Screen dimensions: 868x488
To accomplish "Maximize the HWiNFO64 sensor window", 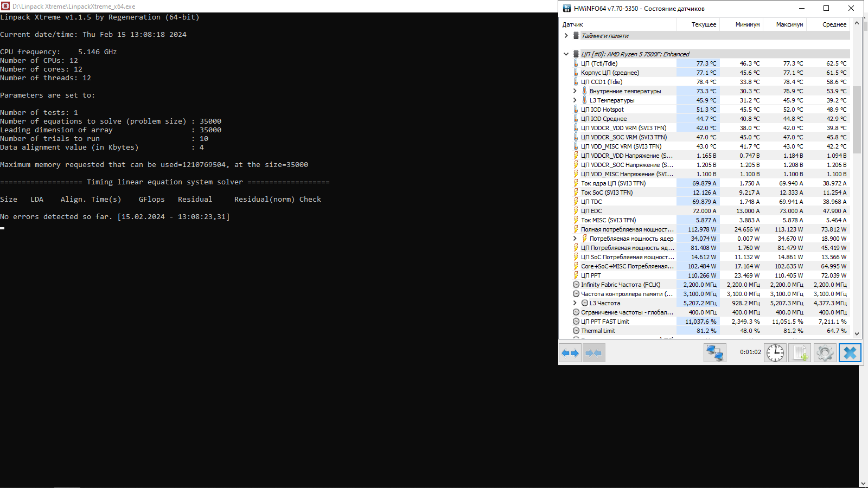I will 826,8.
